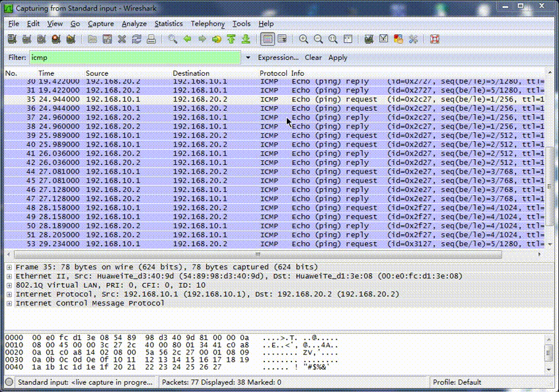Open the Go menu
Screen dimensions: 559x392
pos(75,24)
